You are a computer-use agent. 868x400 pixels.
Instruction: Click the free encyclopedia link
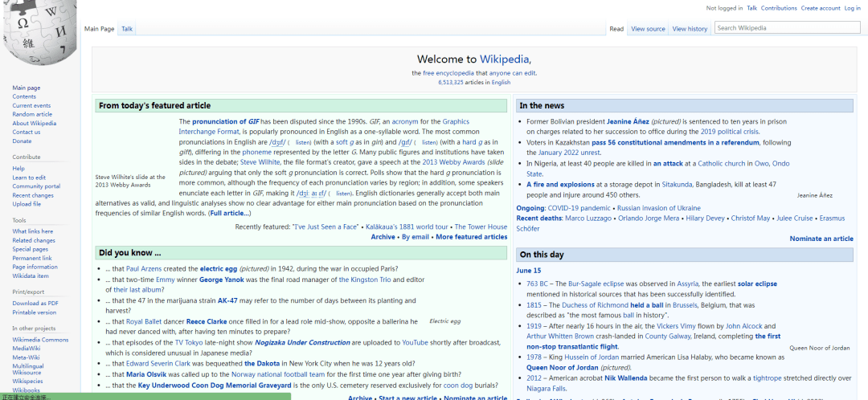[448, 73]
